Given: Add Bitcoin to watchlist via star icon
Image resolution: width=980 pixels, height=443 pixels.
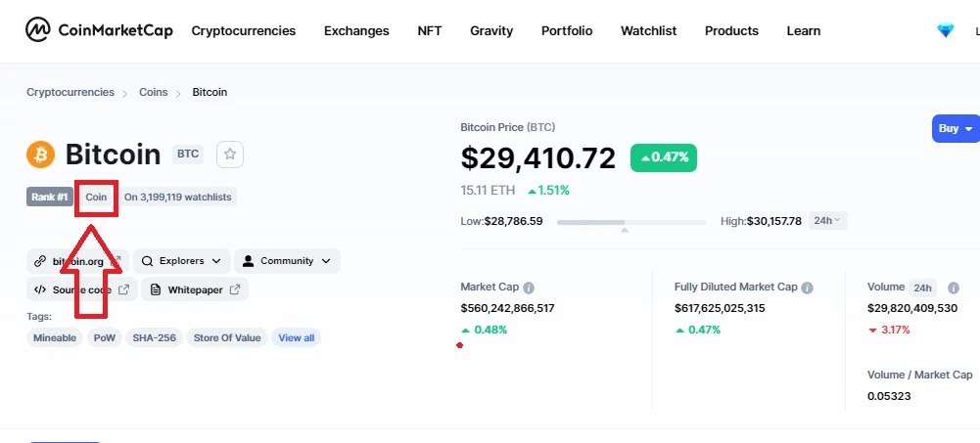Looking at the screenshot, I should (x=230, y=154).
